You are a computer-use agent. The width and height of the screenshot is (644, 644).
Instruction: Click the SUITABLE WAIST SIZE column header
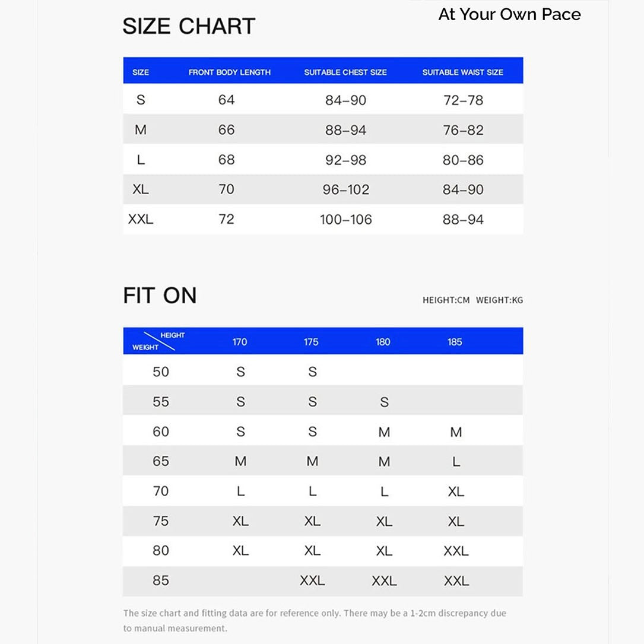point(462,72)
